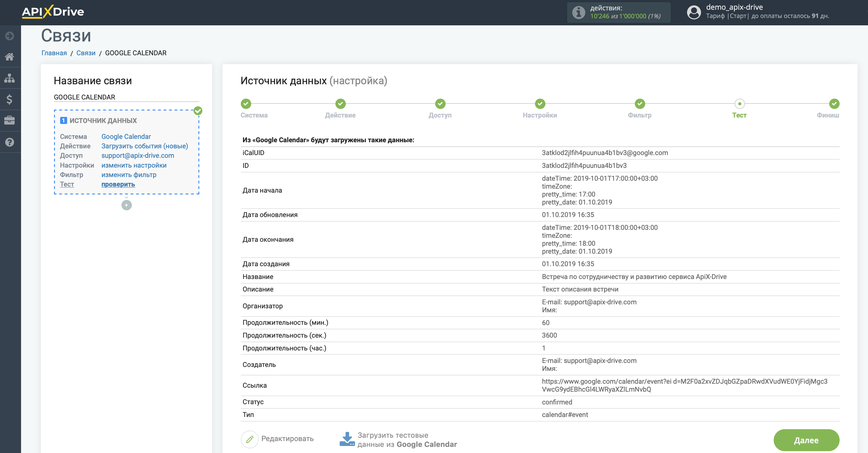868x453 pixels.
Task: Go to Доступ step
Action: (x=440, y=103)
